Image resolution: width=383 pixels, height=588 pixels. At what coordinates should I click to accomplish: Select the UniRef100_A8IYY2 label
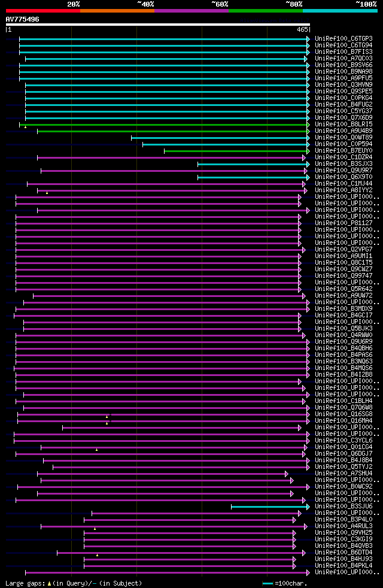(344, 190)
